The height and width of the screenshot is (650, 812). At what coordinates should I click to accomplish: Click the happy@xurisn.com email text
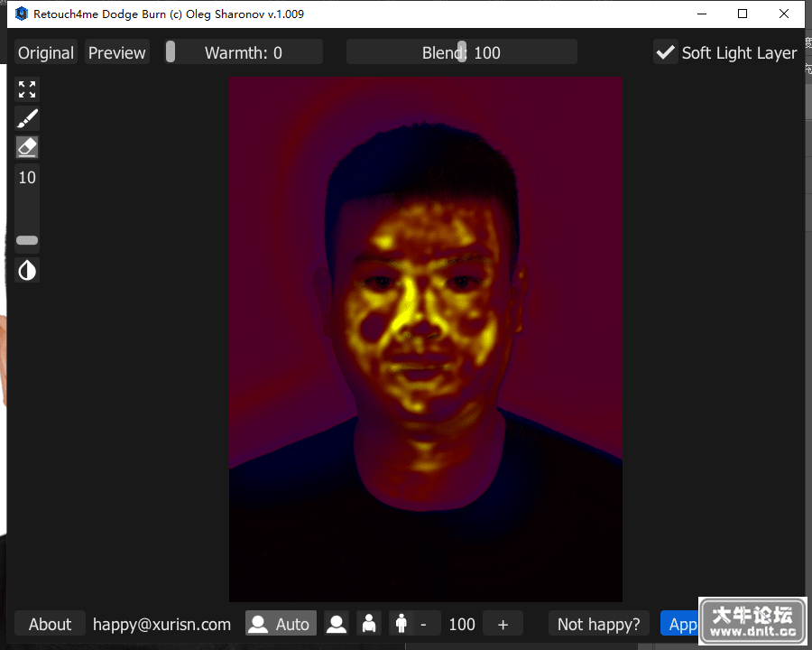pos(161,624)
